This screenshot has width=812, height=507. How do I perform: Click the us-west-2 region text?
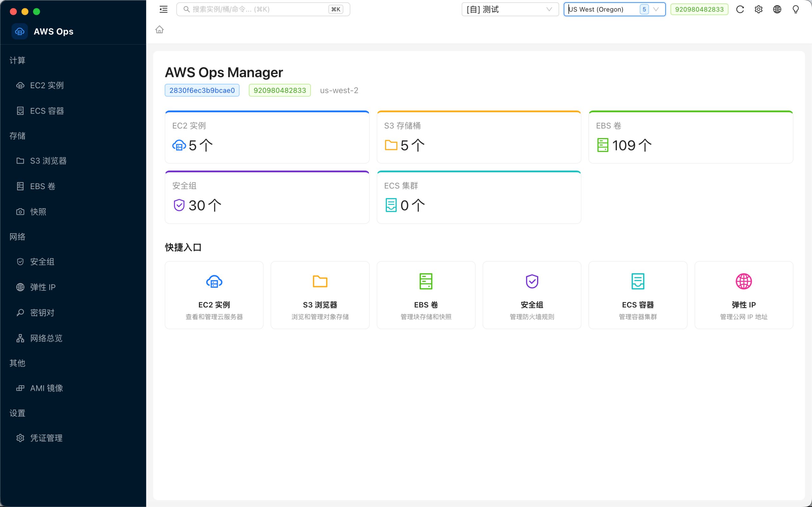339,90
